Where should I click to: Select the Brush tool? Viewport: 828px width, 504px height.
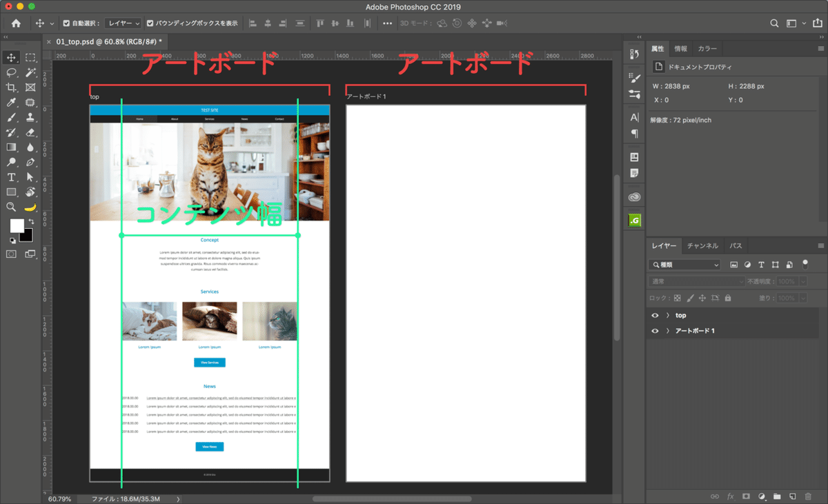pyautogui.click(x=12, y=117)
